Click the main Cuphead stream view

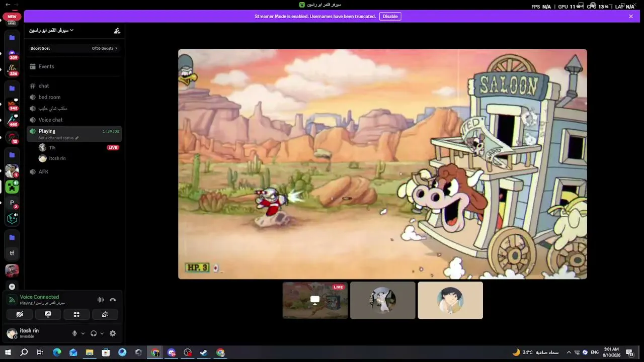(382, 164)
